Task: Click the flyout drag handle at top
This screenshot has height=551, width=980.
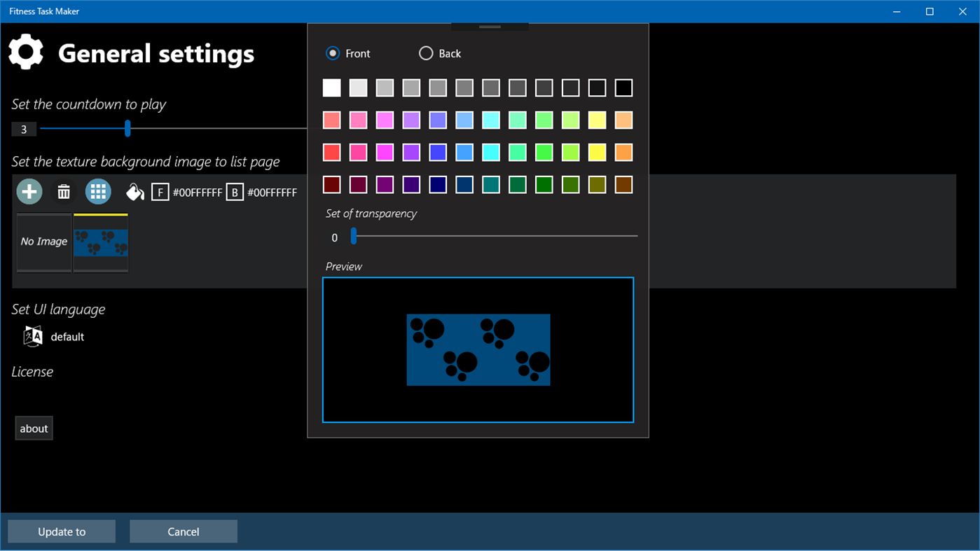Action: click(490, 27)
